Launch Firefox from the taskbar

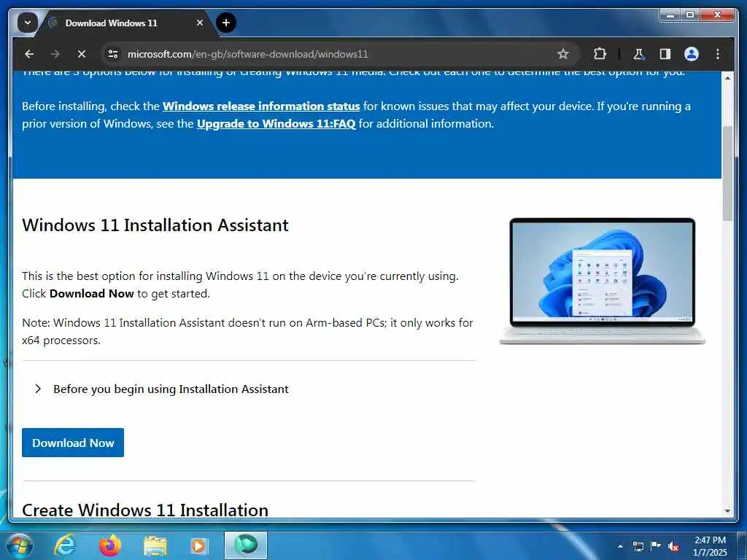pos(110,545)
